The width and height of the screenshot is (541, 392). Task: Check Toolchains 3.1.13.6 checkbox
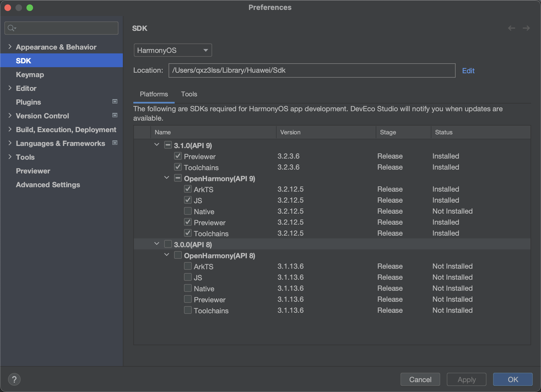188,310
